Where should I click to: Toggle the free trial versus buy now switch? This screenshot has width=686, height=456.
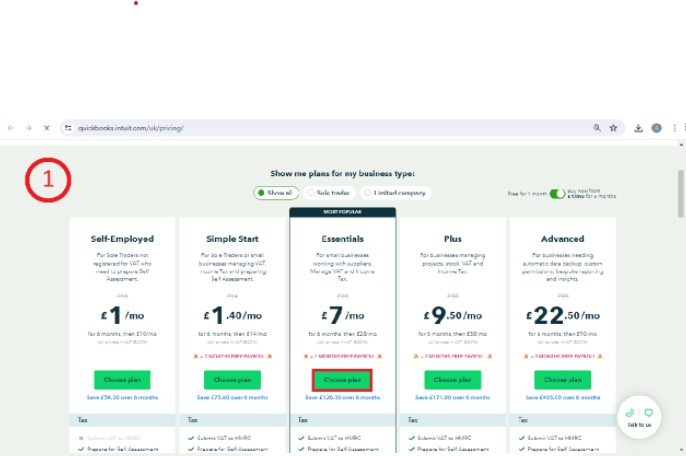pos(557,193)
